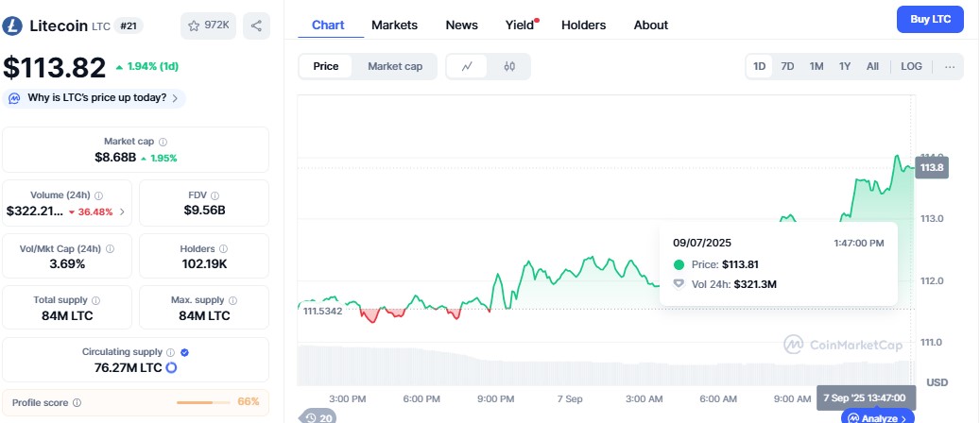Screen dimensions: 980x423
Task: Open the Holders tab
Action: pyautogui.click(x=584, y=25)
